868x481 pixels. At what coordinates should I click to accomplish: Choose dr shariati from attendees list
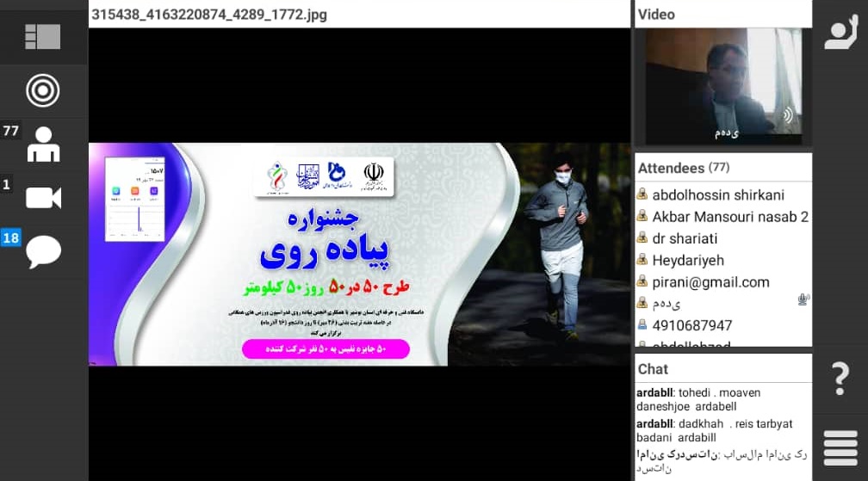tap(685, 238)
